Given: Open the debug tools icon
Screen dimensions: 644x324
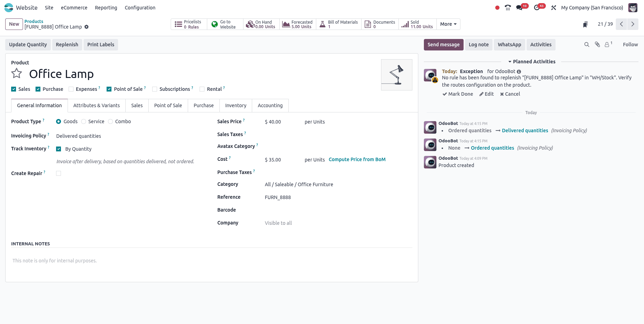Looking at the screenshot, I should pos(553,8).
